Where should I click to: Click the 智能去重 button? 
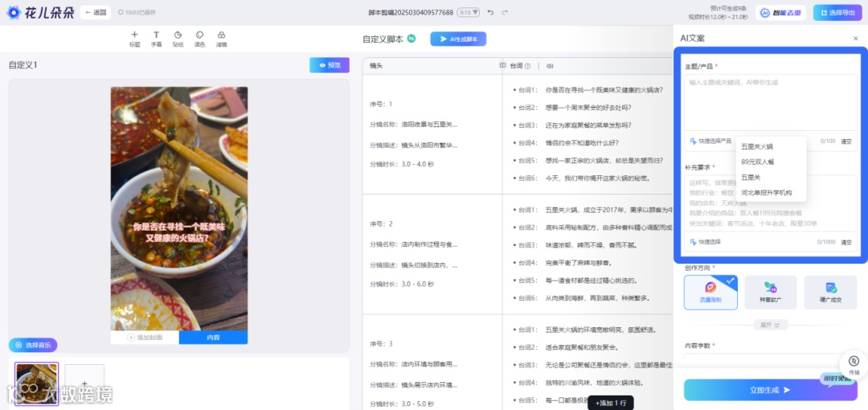780,12
